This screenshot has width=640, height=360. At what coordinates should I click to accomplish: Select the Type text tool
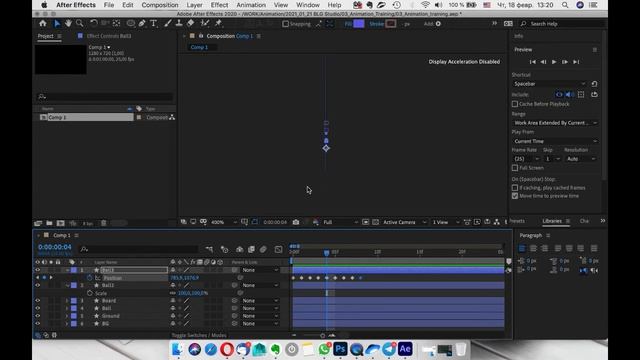coord(153,24)
